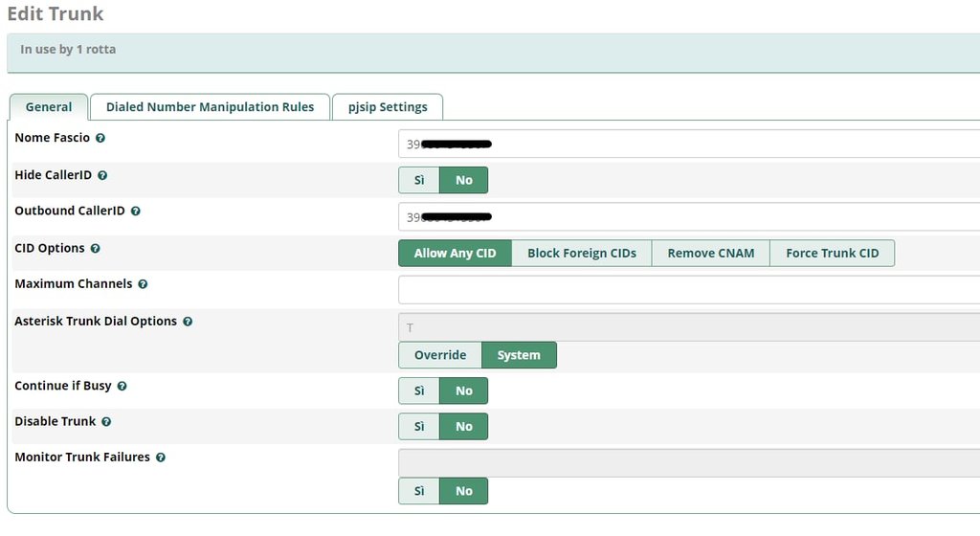The image size is (980, 536).
Task: Select No for Monitor Trunk Failures
Action: (x=464, y=491)
